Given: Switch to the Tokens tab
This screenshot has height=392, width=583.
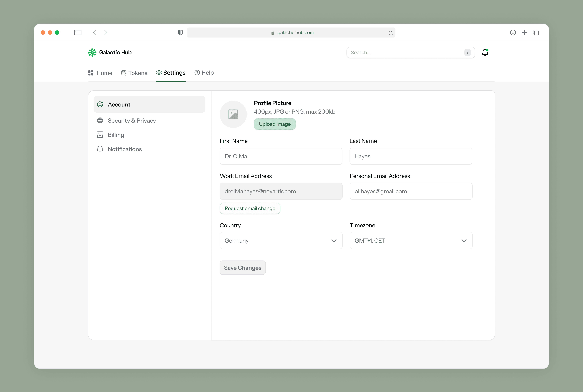Looking at the screenshot, I should 134,73.
